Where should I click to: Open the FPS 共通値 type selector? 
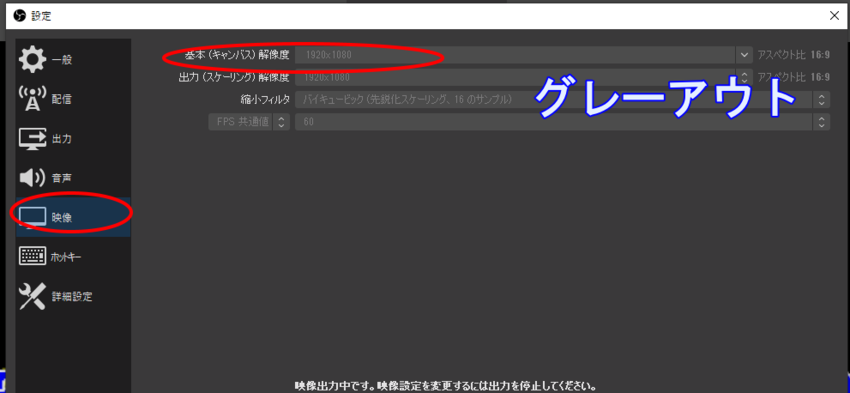[x=249, y=121]
